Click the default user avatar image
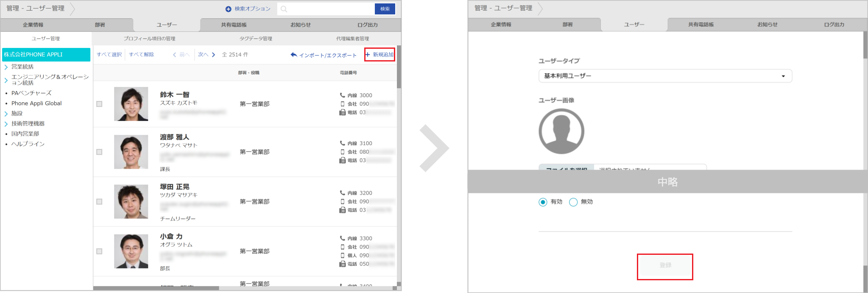The image size is (868, 293). click(561, 131)
